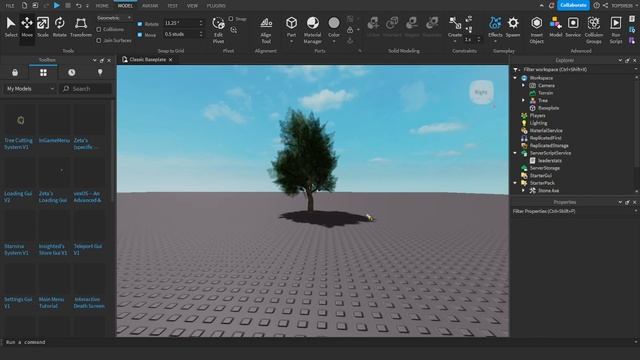Viewport: 640px width, 360px height.
Task: Click the Stop button in the quick access bar
Action: tap(68, 6)
